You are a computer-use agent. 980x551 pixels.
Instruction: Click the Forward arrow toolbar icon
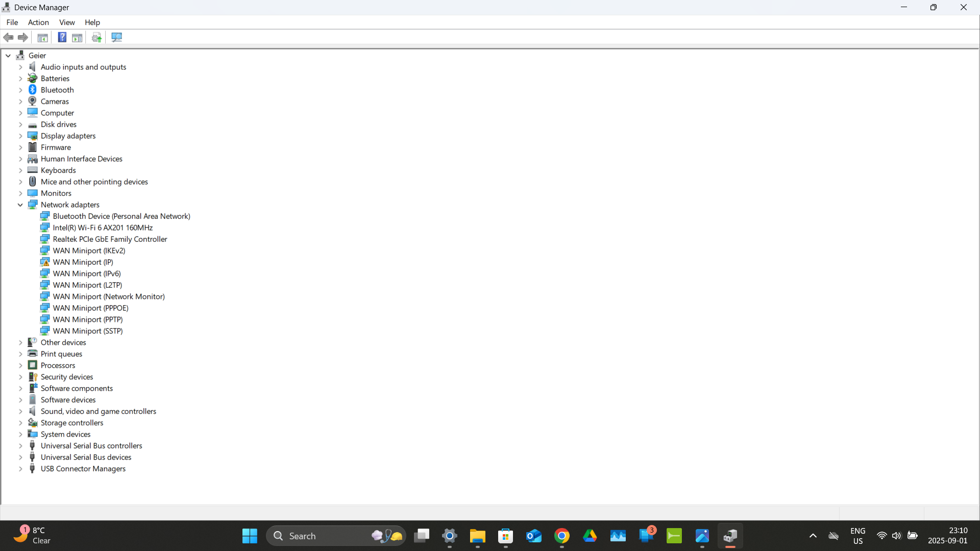click(23, 37)
